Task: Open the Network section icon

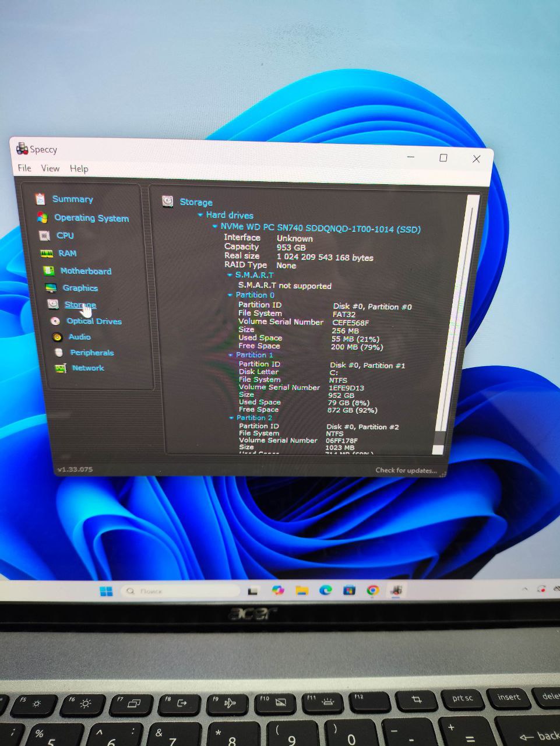Action: (61, 368)
